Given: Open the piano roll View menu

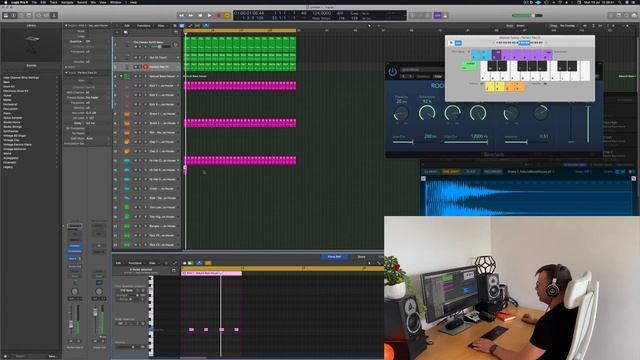Looking at the screenshot, I should coord(152,263).
